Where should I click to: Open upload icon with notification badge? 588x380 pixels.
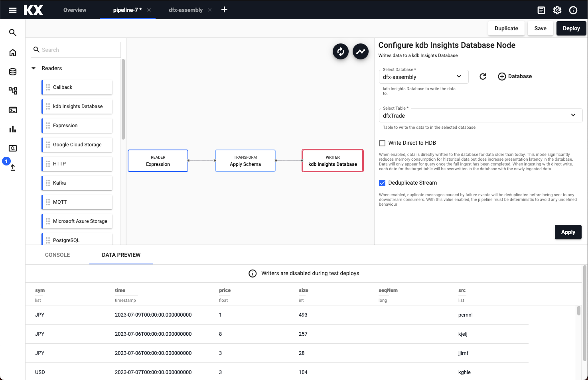click(13, 167)
